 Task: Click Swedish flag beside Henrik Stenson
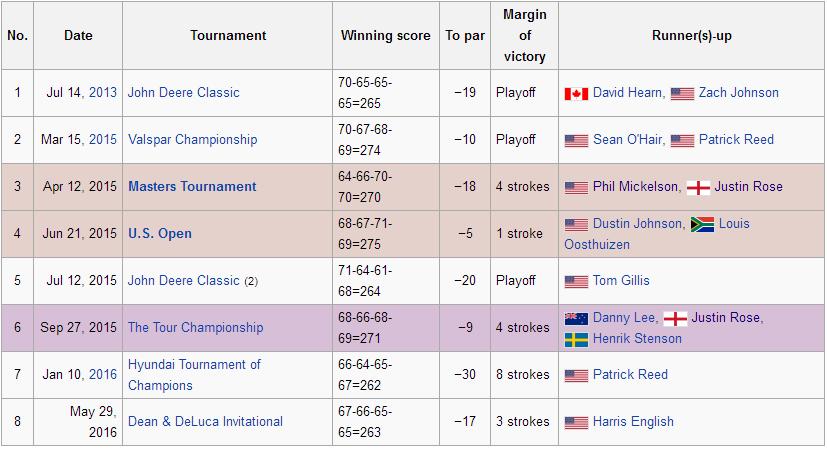click(576, 339)
